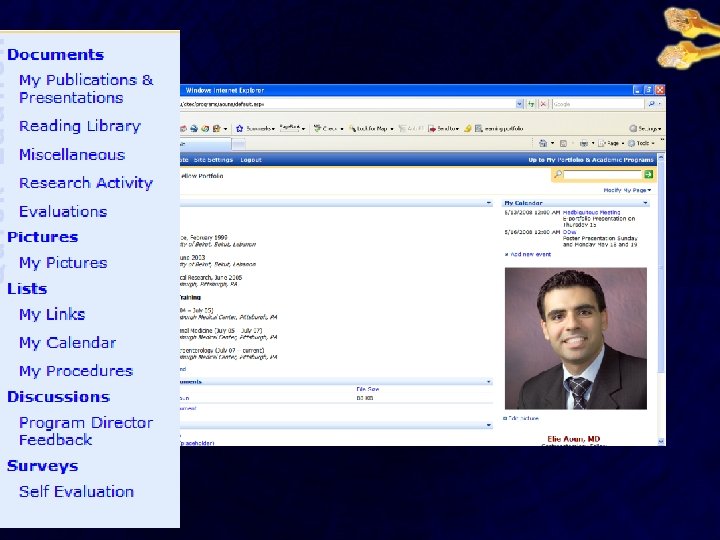720x540 pixels.
Task: Open the Tools menu in command bar
Action: coord(641,143)
